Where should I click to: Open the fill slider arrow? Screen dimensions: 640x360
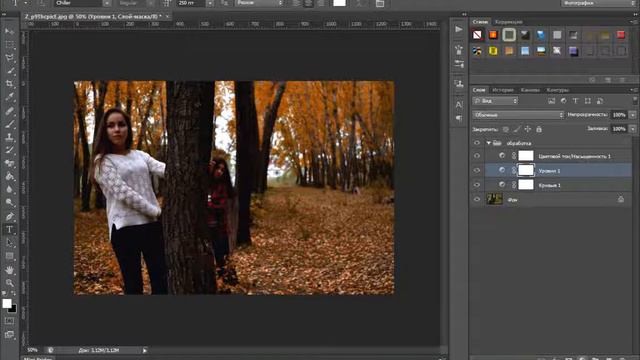[x=633, y=129]
